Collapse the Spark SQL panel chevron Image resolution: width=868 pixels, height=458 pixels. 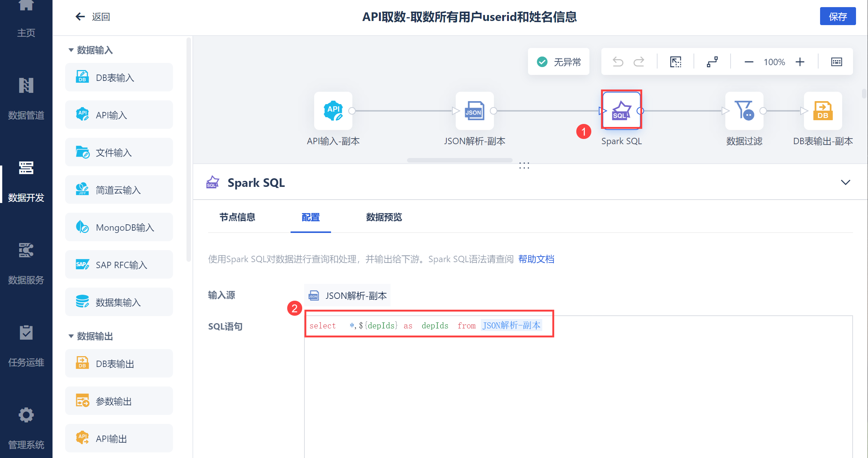(845, 182)
